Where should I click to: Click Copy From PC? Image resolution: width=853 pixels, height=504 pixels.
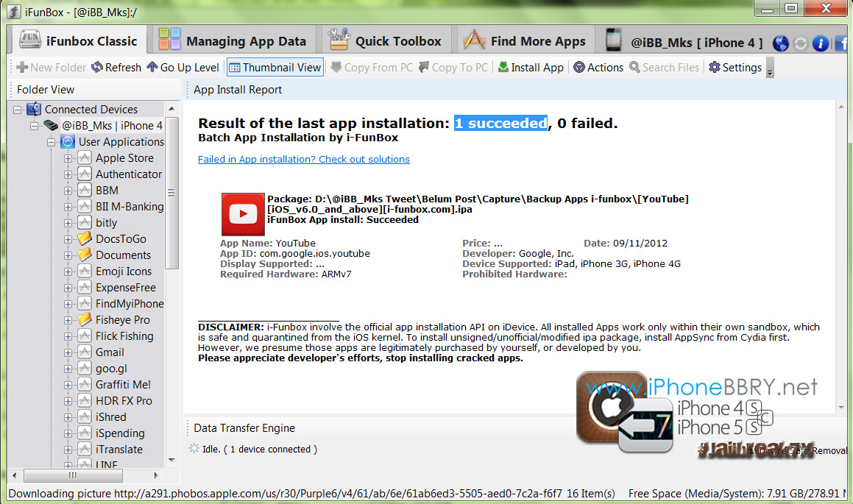[x=372, y=68]
